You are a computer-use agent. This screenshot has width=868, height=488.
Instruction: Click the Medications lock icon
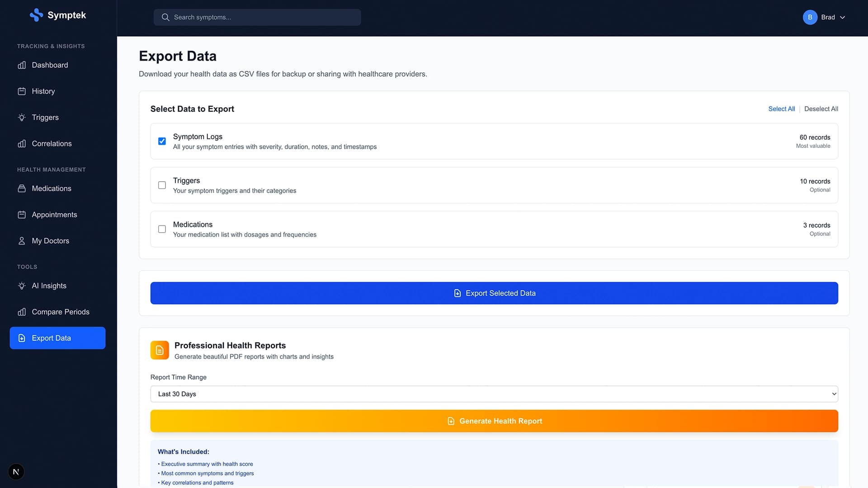(x=22, y=188)
